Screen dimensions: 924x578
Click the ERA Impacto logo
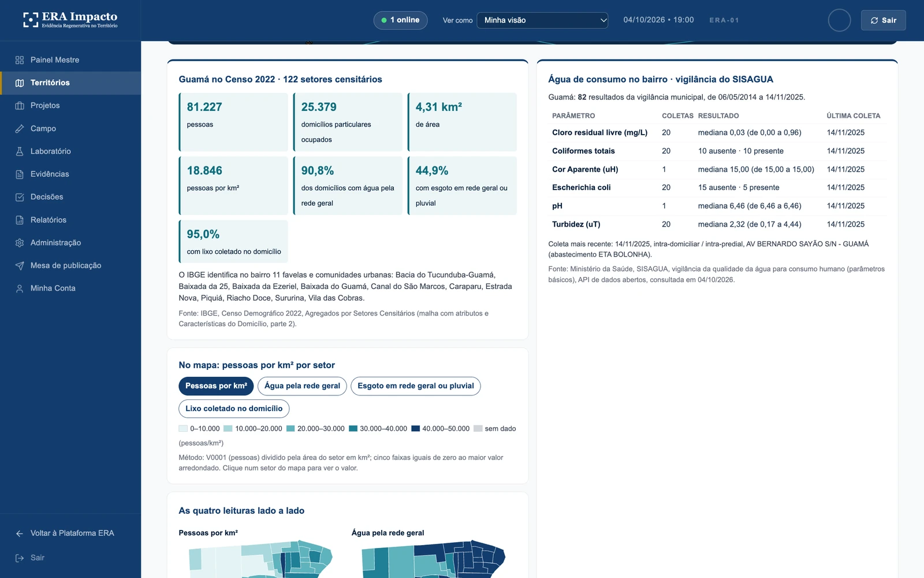(70, 20)
